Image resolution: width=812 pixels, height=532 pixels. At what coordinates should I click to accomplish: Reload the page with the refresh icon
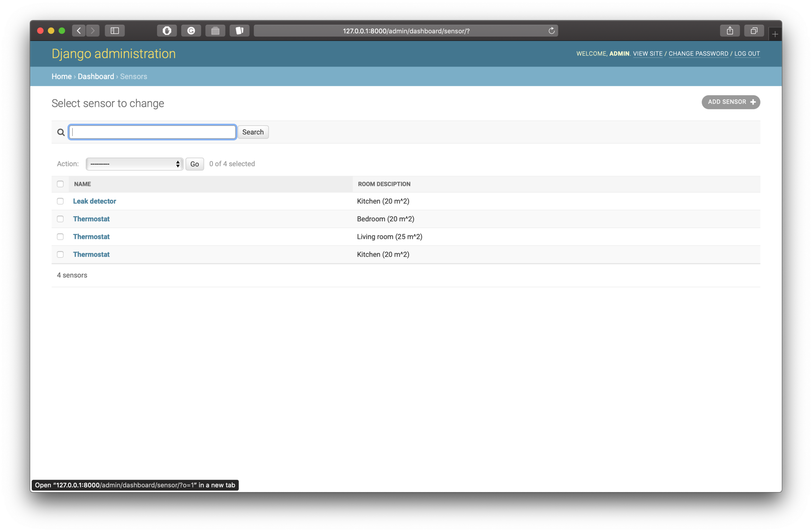tap(551, 30)
